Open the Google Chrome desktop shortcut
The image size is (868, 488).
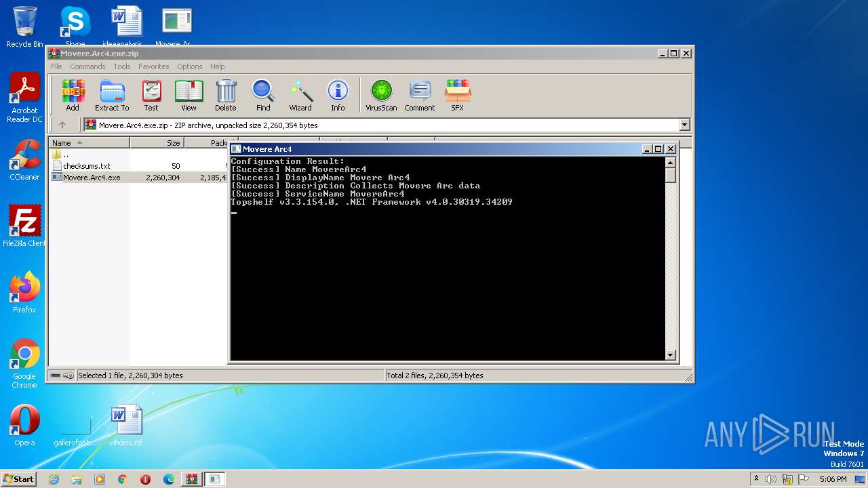(x=24, y=364)
